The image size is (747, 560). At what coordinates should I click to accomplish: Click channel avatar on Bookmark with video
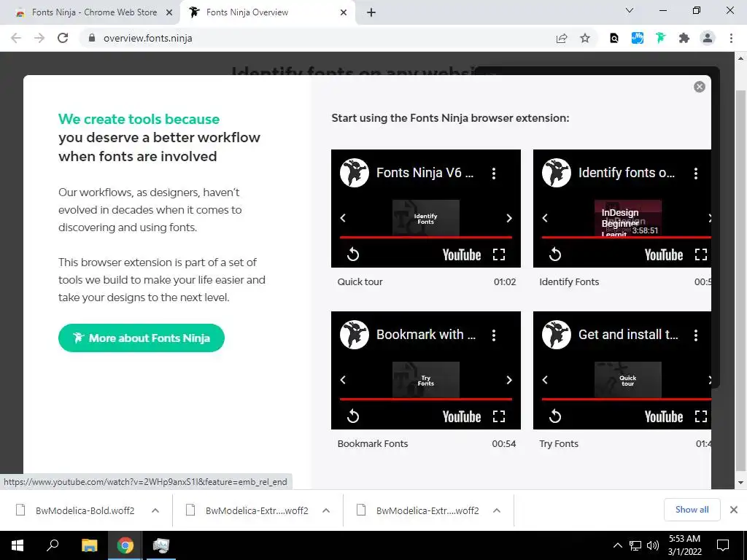pos(355,335)
